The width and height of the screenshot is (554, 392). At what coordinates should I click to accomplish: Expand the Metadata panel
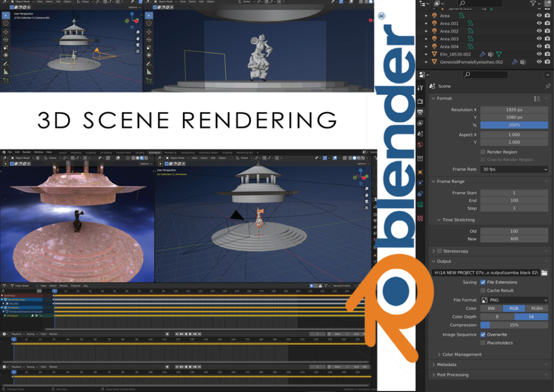coord(433,364)
